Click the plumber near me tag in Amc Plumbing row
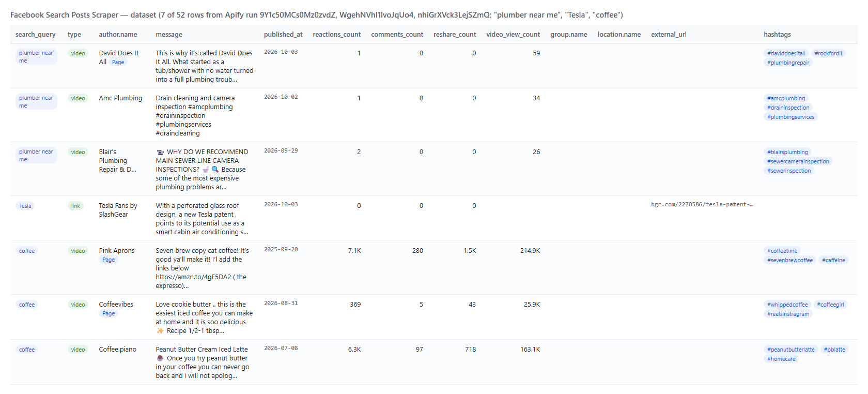The image size is (868, 394). (x=36, y=102)
